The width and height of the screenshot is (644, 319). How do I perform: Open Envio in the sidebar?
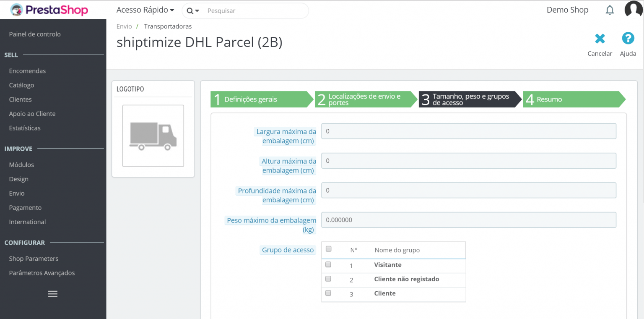tap(17, 193)
